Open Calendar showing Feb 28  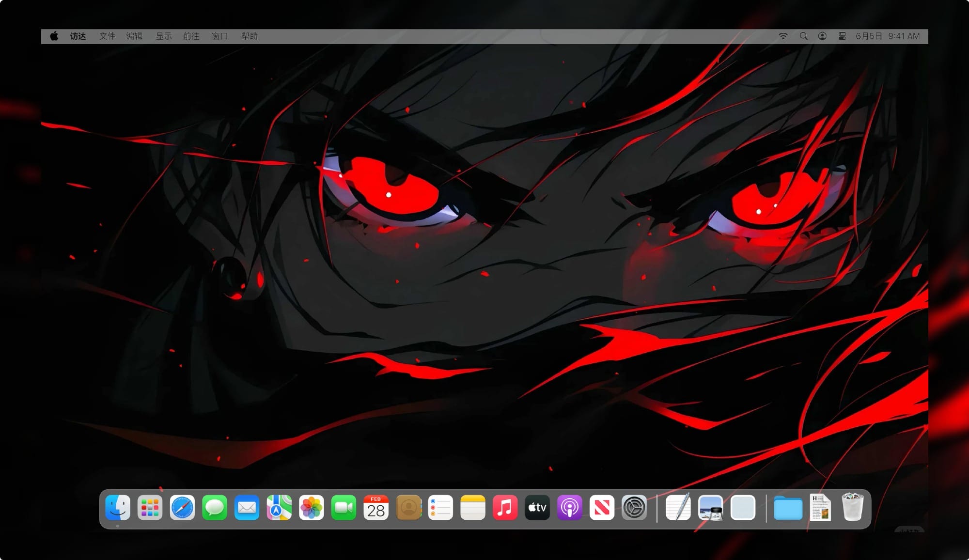click(376, 508)
